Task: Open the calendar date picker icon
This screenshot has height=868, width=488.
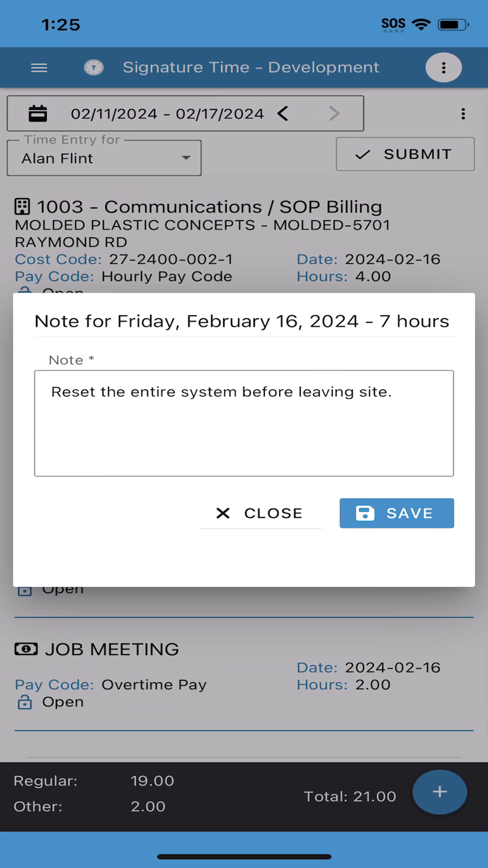Action: [x=38, y=114]
